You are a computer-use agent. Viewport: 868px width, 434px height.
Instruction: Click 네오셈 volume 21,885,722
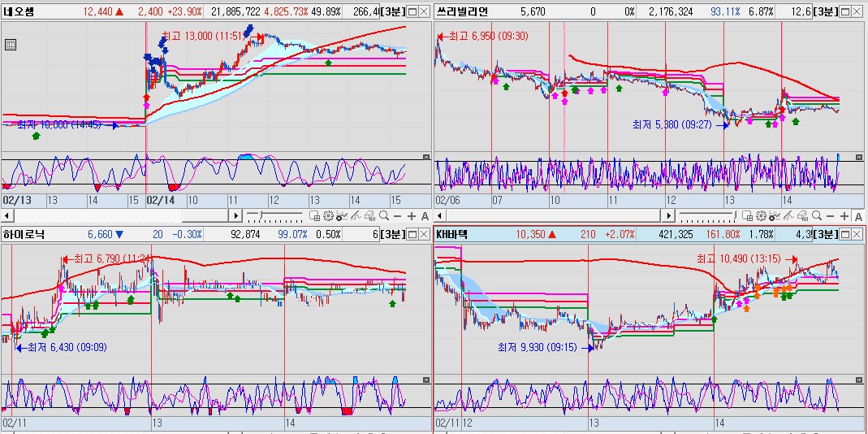point(236,11)
